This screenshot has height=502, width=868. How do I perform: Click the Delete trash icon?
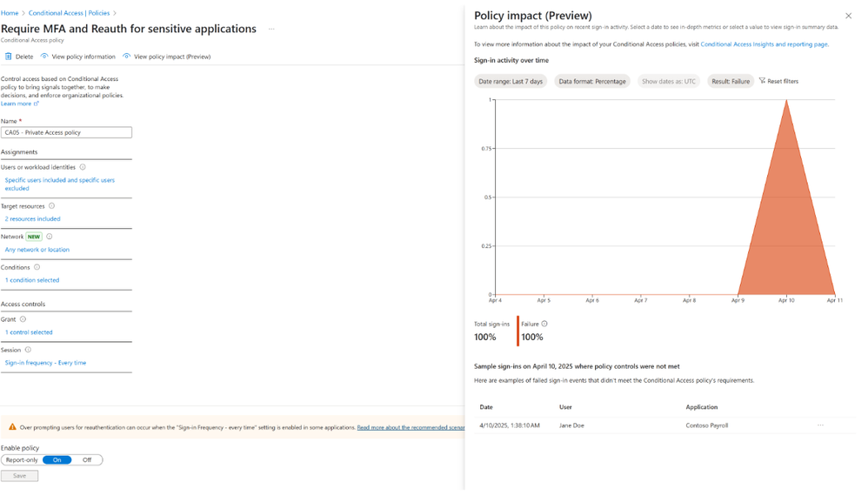pyautogui.click(x=9, y=57)
